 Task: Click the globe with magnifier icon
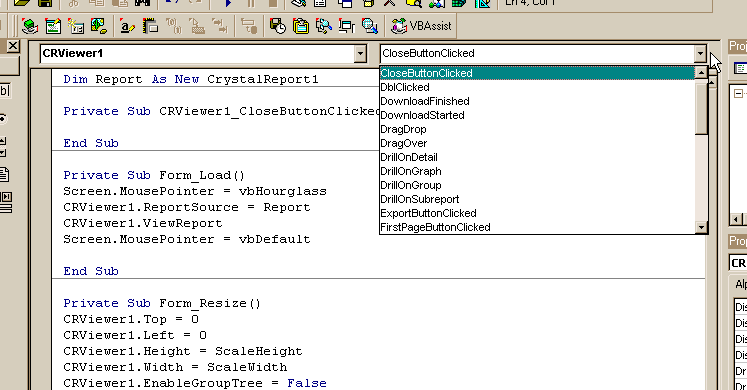click(370, 26)
